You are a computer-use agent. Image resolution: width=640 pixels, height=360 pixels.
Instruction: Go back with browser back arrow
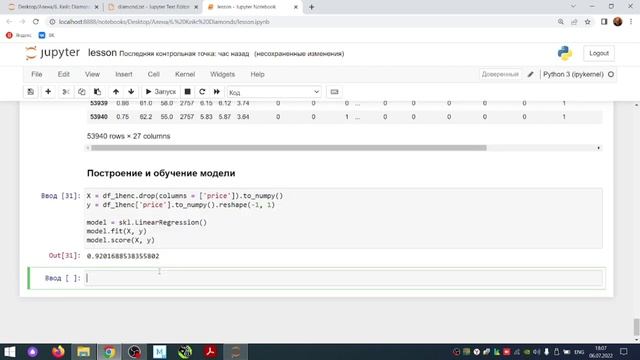click(9, 22)
